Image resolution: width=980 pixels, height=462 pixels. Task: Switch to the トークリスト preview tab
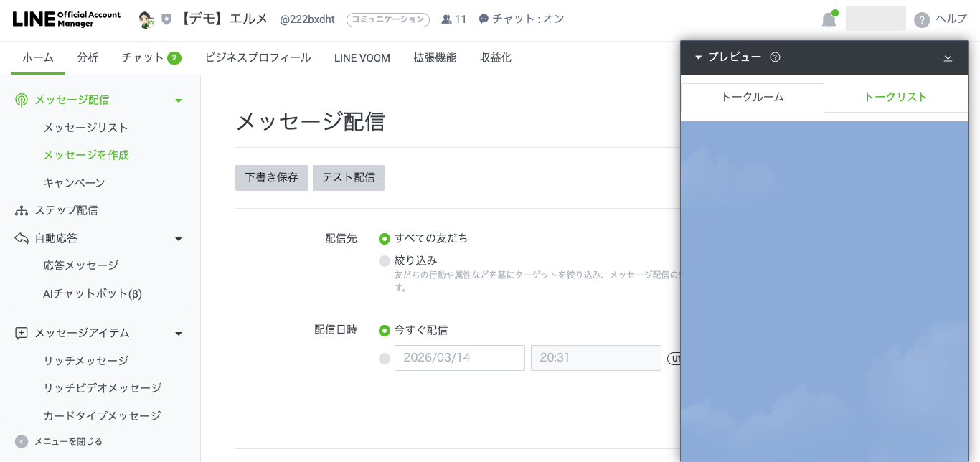895,98
